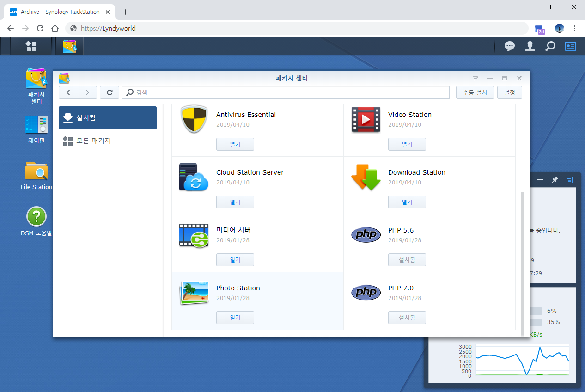This screenshot has height=392, width=585.
Task: Open the DSM user options icon
Action: click(530, 46)
